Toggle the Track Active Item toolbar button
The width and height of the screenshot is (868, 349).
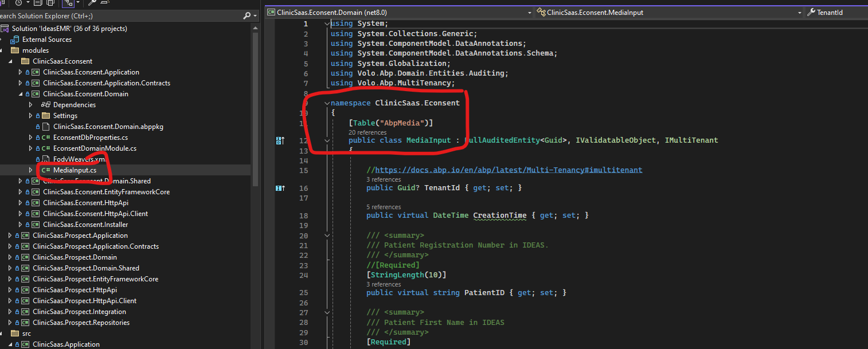pos(67,3)
